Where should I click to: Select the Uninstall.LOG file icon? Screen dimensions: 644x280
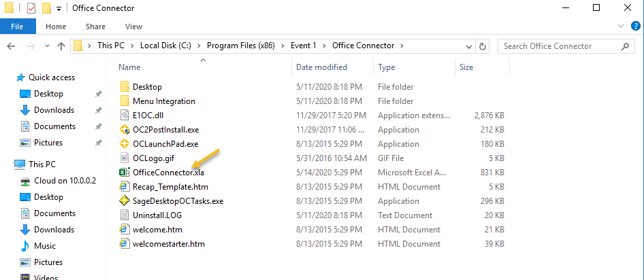pyautogui.click(x=125, y=215)
